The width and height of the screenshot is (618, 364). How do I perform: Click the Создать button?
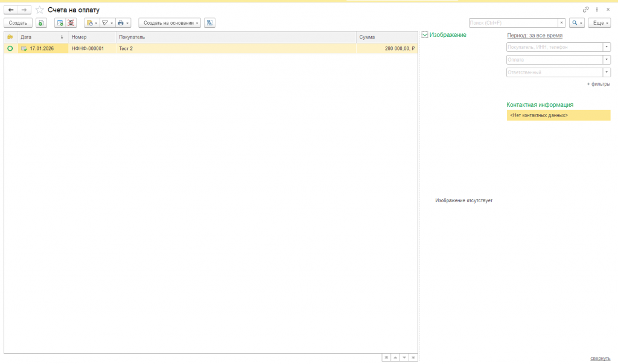(x=18, y=23)
